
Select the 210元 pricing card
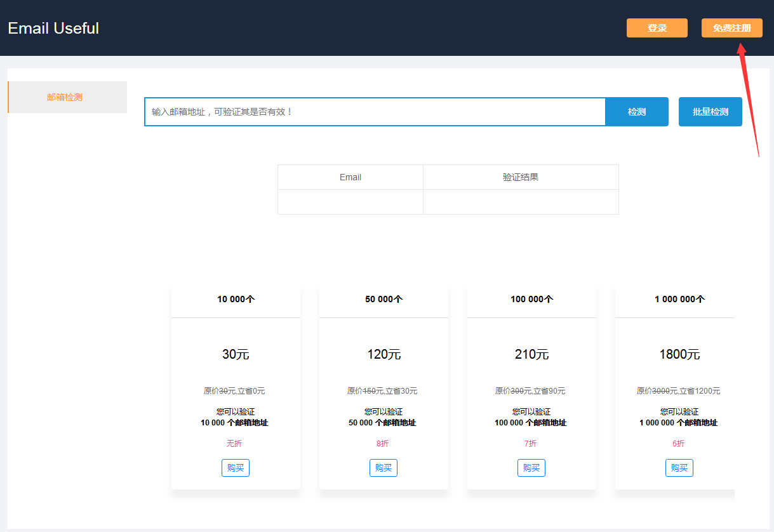[x=531, y=354]
